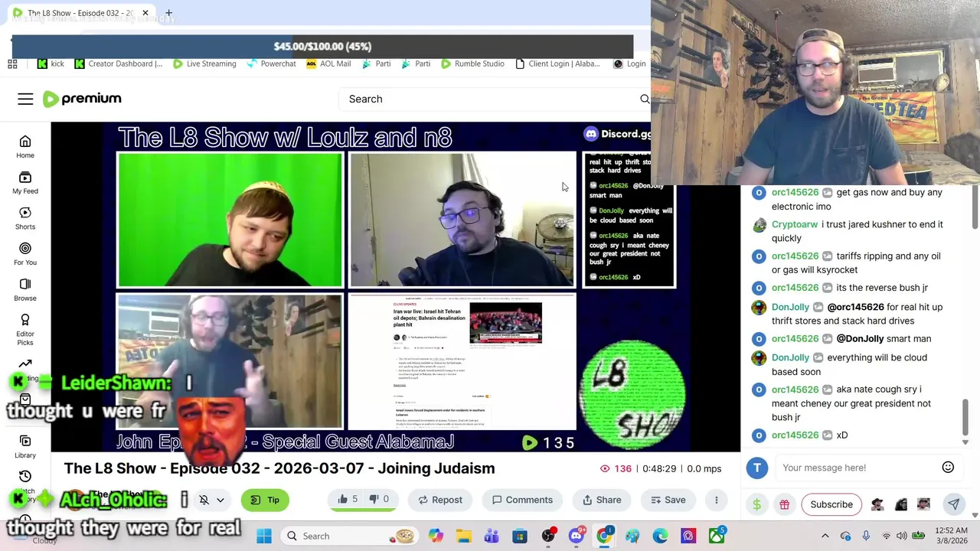
Task: Go to Home in sidebar
Action: [x=25, y=145]
